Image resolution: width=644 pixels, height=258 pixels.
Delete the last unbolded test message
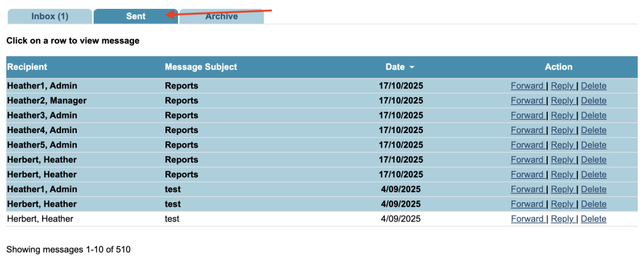tap(594, 219)
